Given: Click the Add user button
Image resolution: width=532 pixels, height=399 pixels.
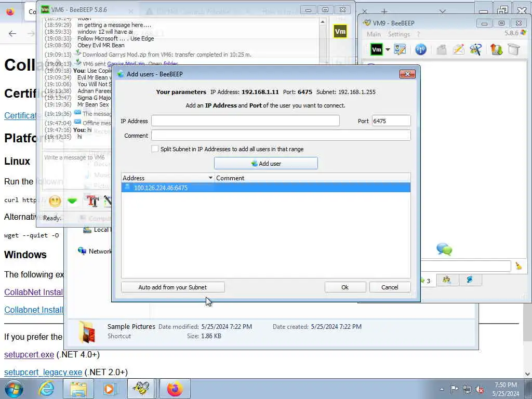Looking at the screenshot, I should click(x=265, y=163).
